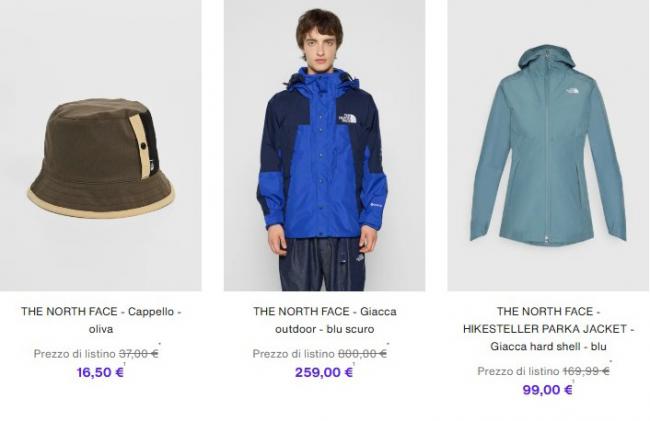Select the 16,50 € sale price
The image size is (650, 421).
(x=100, y=372)
